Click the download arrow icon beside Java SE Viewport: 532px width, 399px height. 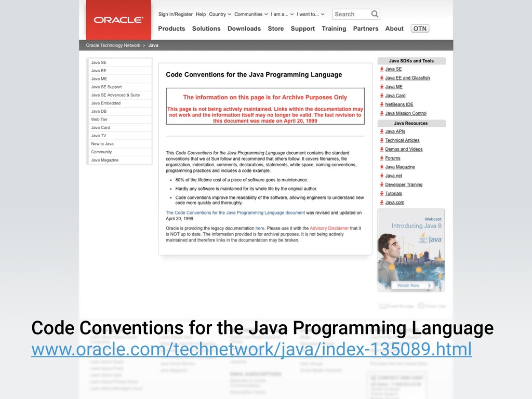pos(382,69)
